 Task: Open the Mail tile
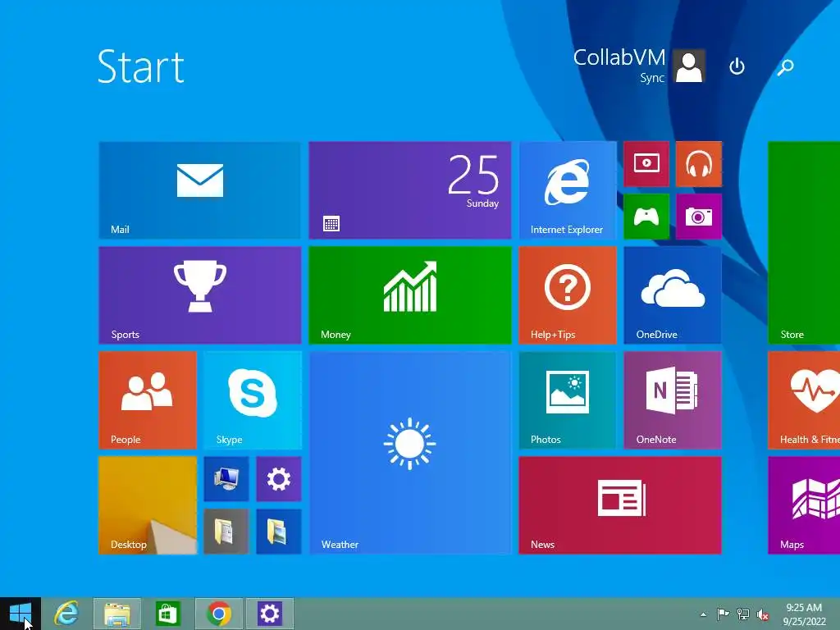tap(200, 190)
